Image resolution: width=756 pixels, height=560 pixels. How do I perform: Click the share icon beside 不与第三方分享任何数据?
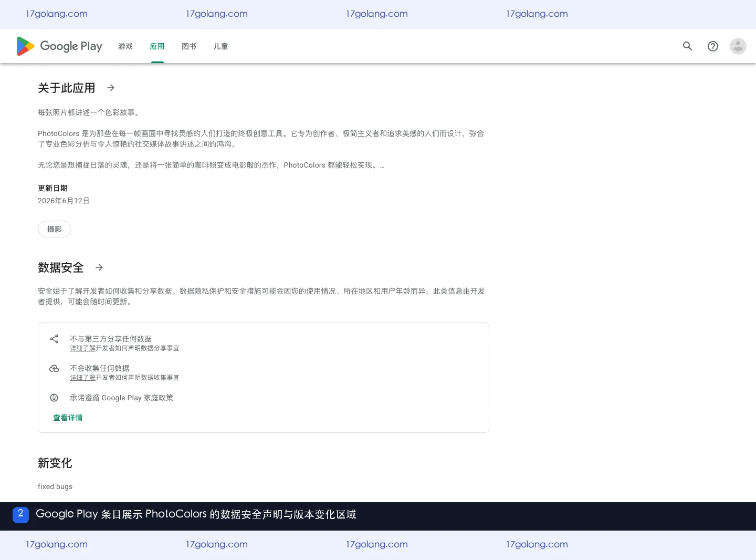pyautogui.click(x=54, y=339)
